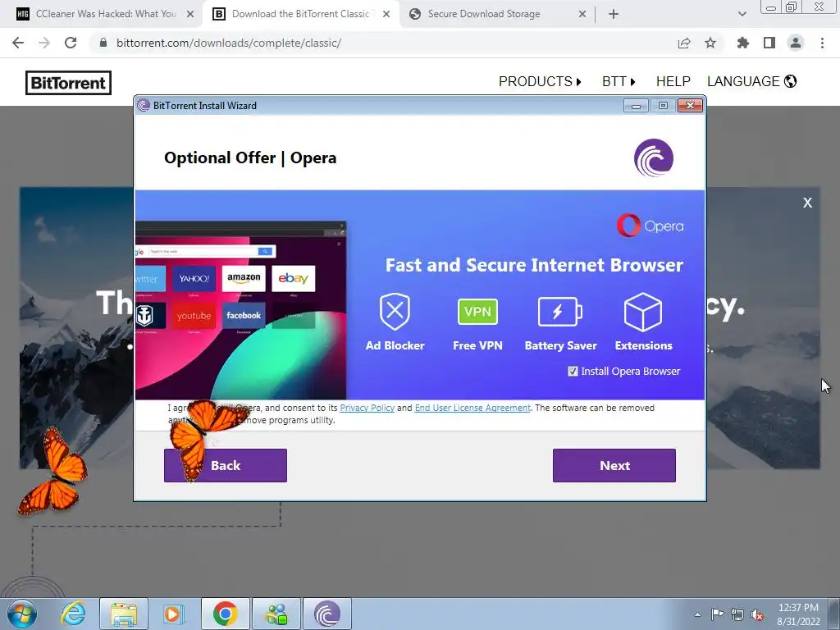The image size is (840, 630).
Task: Click the Optional Offer | Opera title
Action: 250,158
